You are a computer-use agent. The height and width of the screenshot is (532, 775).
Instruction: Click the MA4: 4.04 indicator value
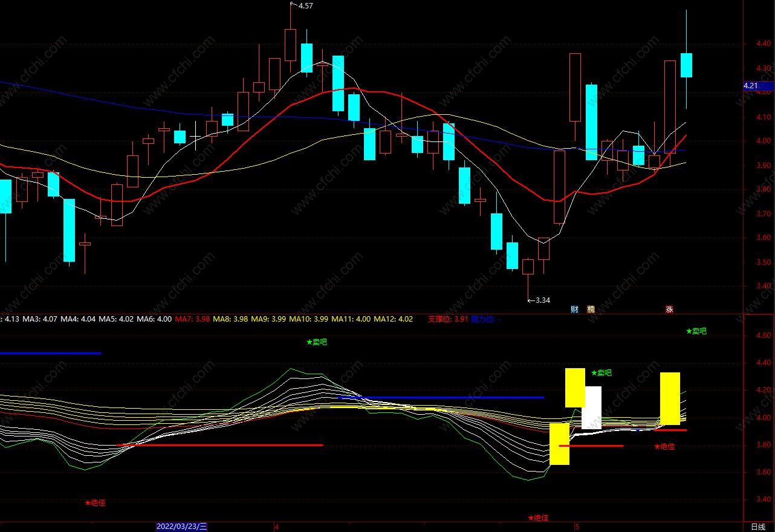(79, 319)
